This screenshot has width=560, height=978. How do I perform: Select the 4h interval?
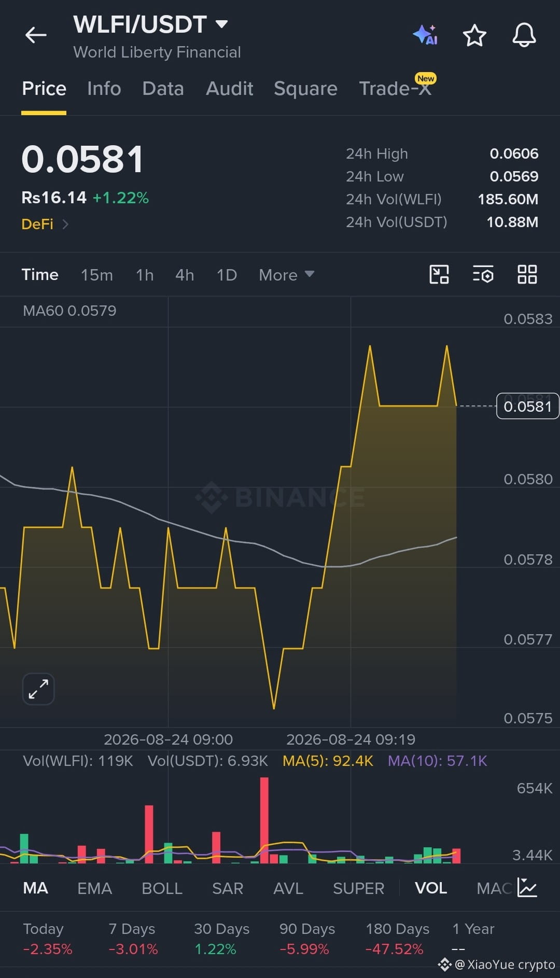(x=185, y=275)
